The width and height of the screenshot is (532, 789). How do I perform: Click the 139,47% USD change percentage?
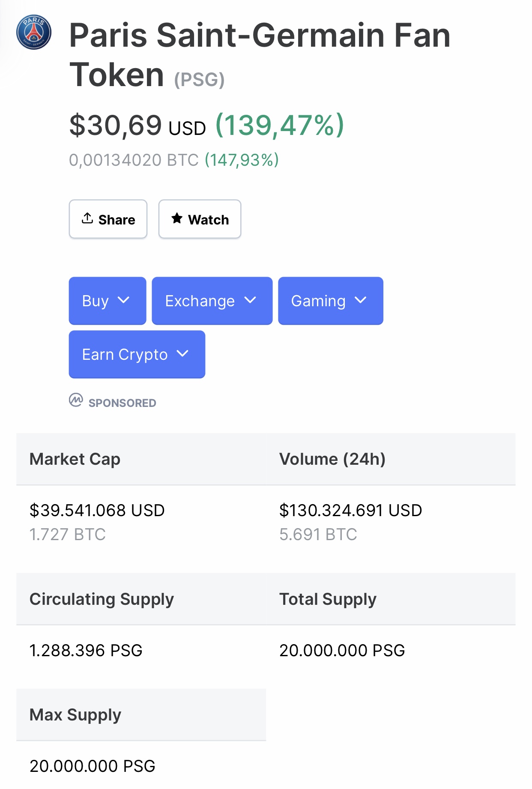(279, 125)
